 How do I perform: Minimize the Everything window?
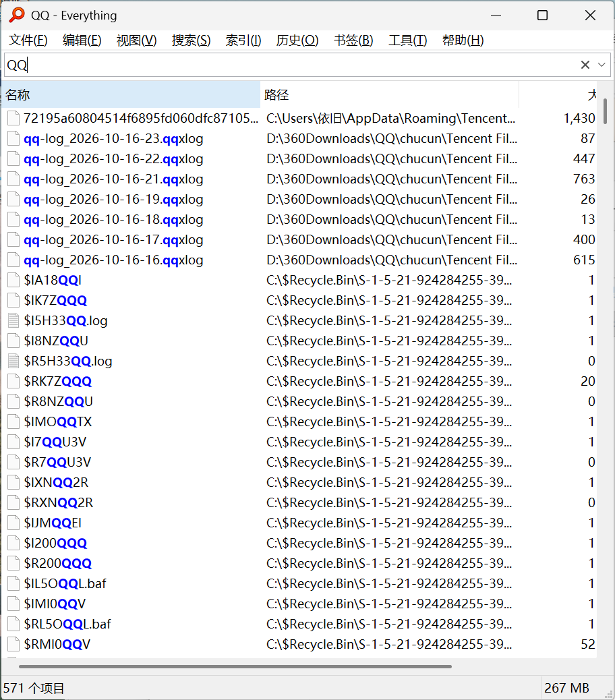tap(496, 16)
